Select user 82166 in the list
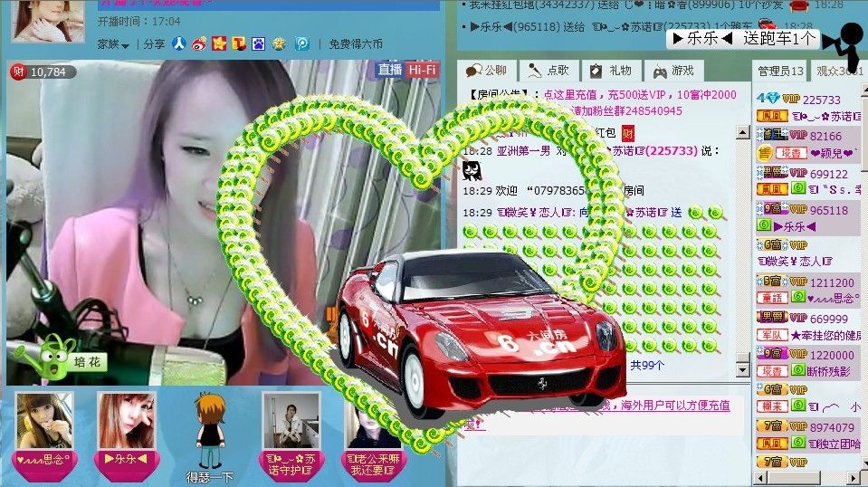This screenshot has width=868, height=487. (x=825, y=136)
